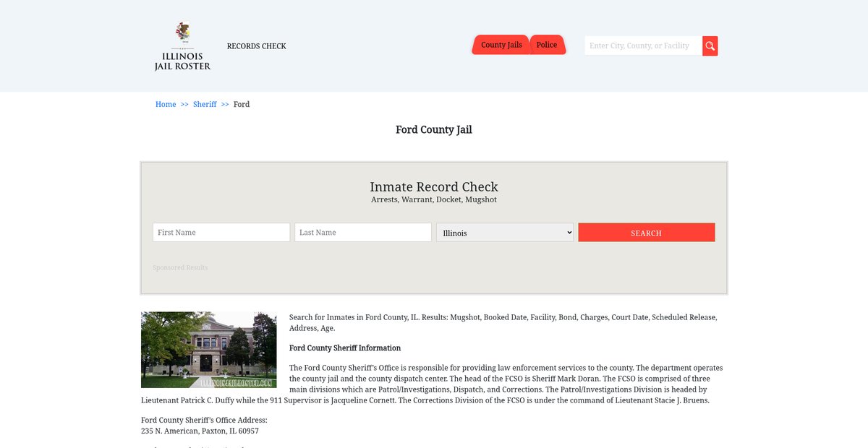This screenshot has height=448, width=868.
Task: Select the Ford County Sheriff Information heading
Action: (345, 348)
